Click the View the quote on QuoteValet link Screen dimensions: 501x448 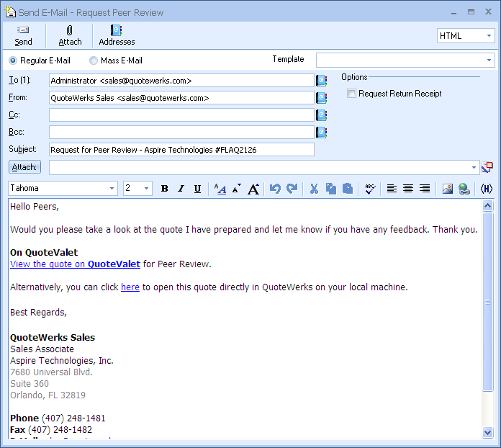pyautogui.click(x=75, y=264)
